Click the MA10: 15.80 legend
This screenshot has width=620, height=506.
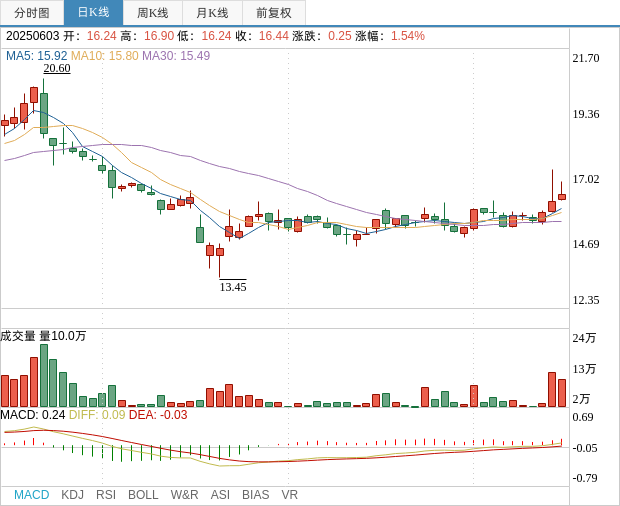[x=104, y=56]
